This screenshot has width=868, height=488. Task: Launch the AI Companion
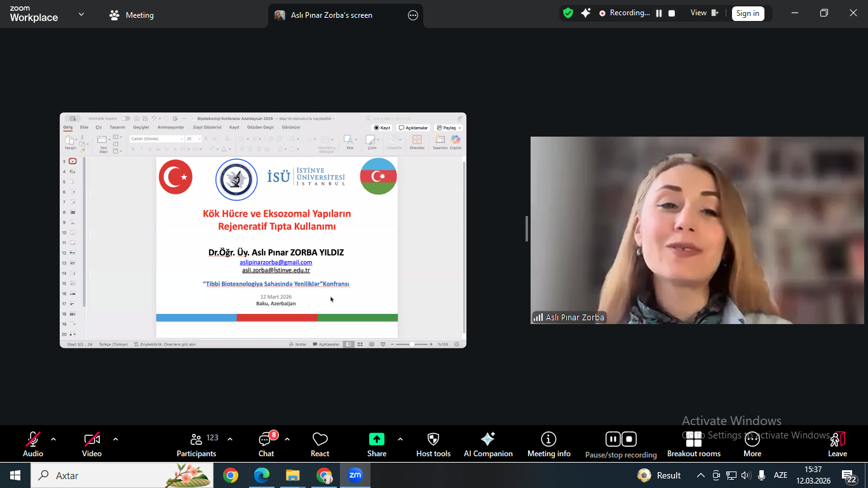click(x=488, y=444)
